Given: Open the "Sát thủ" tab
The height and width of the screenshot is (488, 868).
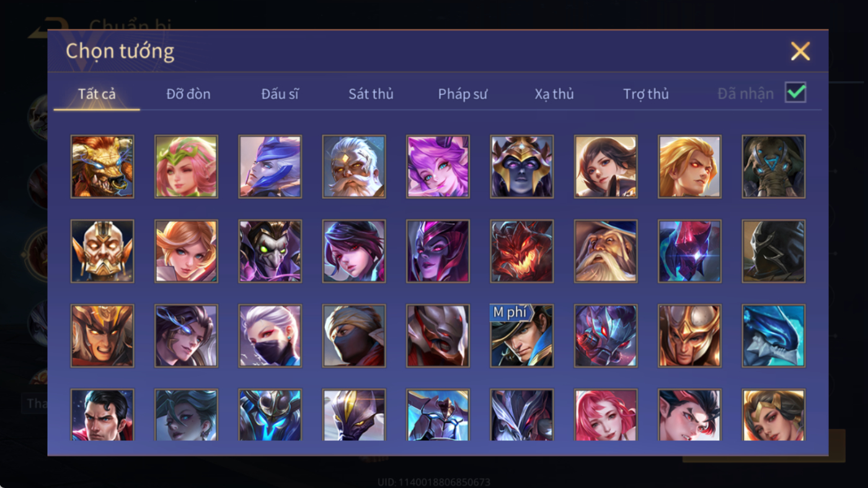Looking at the screenshot, I should (x=371, y=94).
